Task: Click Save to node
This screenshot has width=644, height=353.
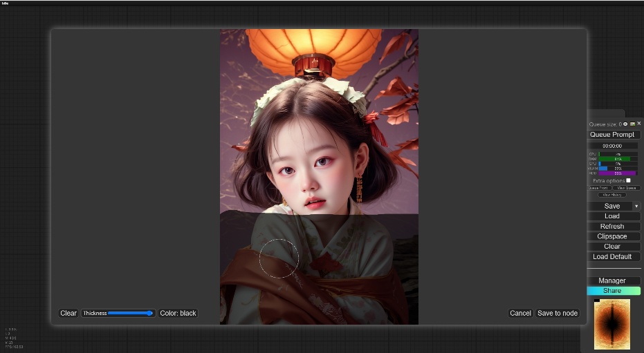Action: point(558,313)
